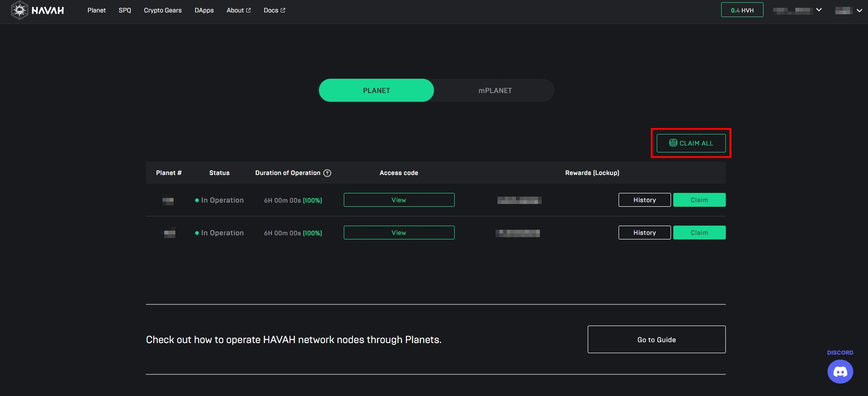Click the 0.4 HVH balance button

742,10
